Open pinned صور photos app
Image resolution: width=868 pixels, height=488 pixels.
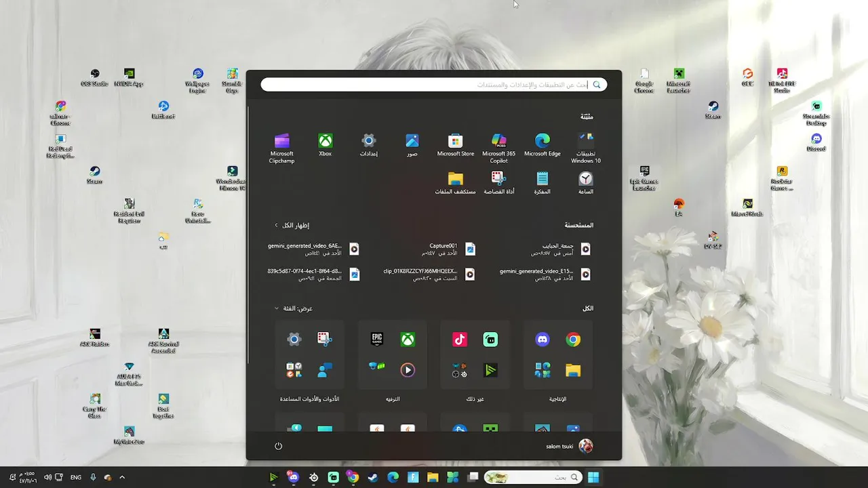(412, 145)
